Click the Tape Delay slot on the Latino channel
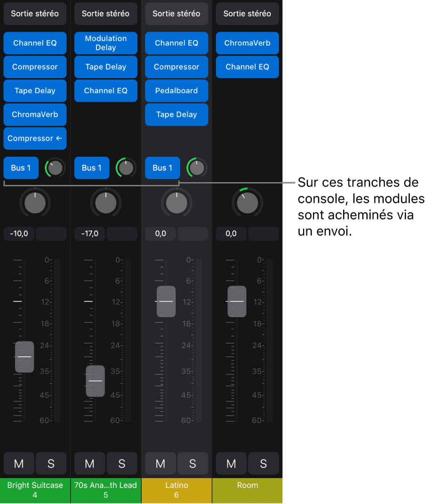 pyautogui.click(x=176, y=115)
